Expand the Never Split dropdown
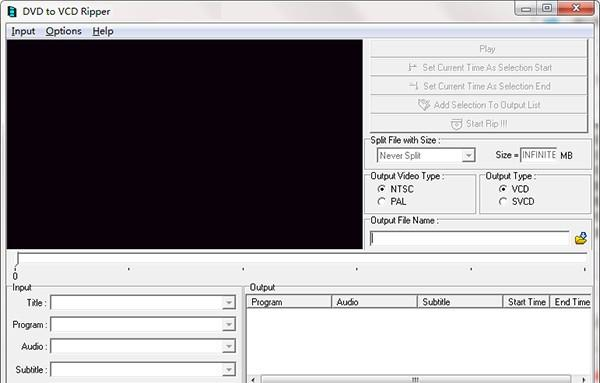Viewport: 600px width, 383px height. 468,155
